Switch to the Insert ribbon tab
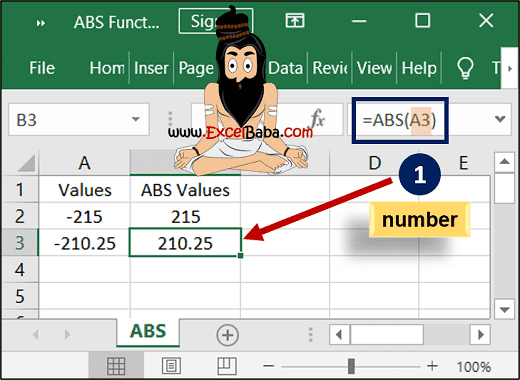 [151, 68]
